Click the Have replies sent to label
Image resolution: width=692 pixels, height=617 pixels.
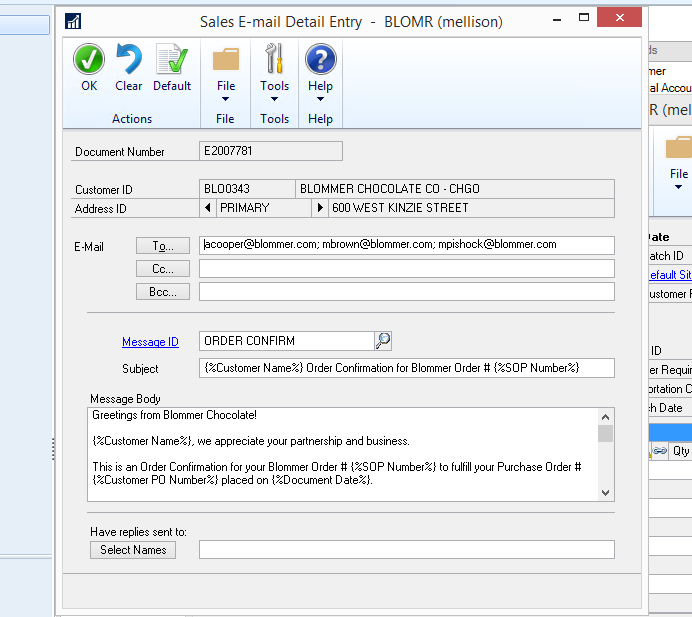click(x=138, y=532)
